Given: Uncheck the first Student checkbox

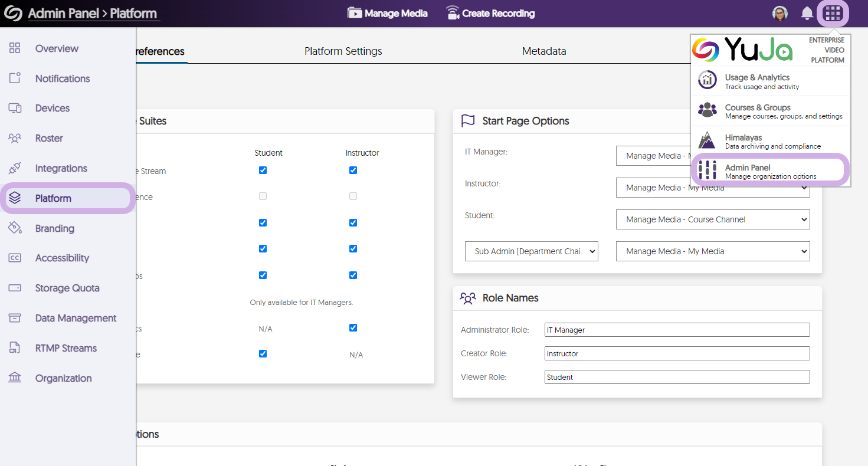Looking at the screenshot, I should (263, 170).
